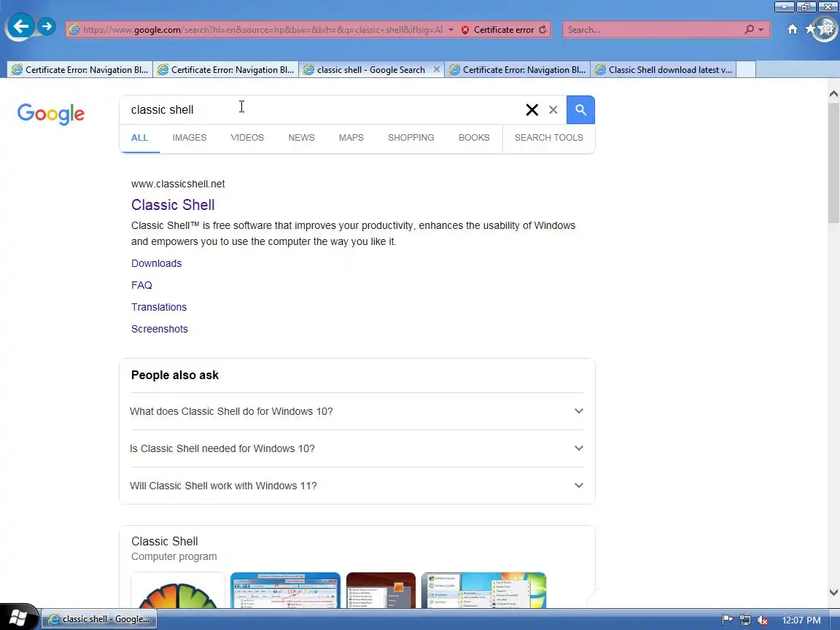Switch to the second Certificate Error tab
840x630 pixels.
[x=225, y=70]
